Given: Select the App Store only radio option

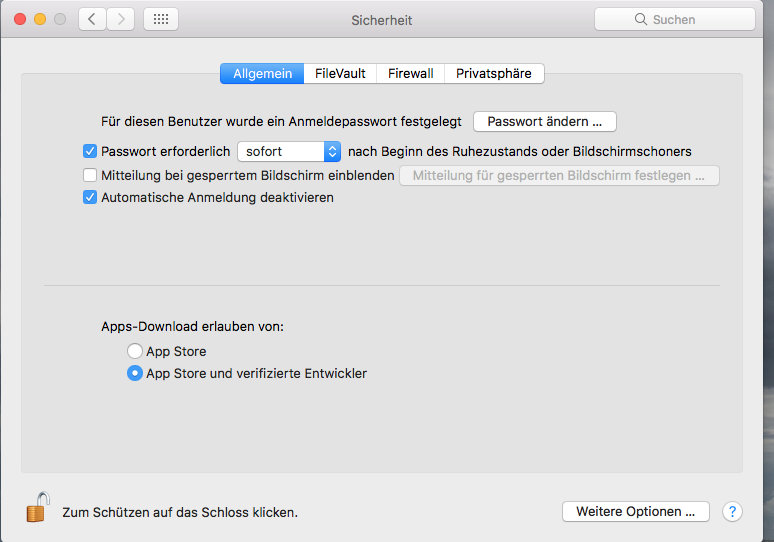Looking at the screenshot, I should click(x=135, y=351).
